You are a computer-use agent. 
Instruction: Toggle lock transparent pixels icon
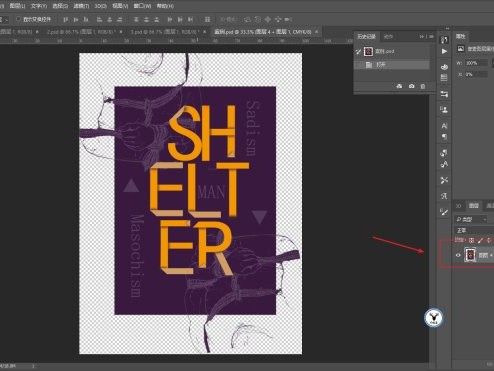point(471,240)
